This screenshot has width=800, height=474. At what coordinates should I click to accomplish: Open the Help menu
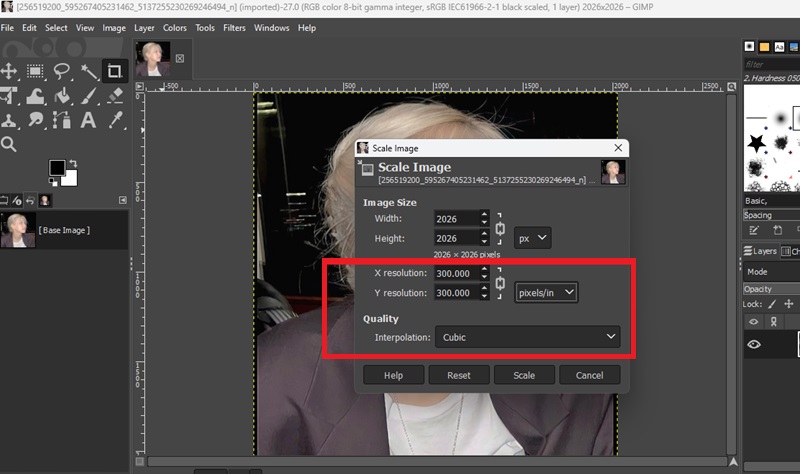click(307, 28)
